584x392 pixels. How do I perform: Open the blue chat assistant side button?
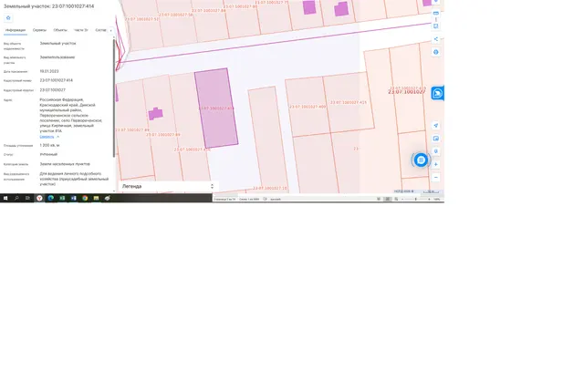(438, 93)
